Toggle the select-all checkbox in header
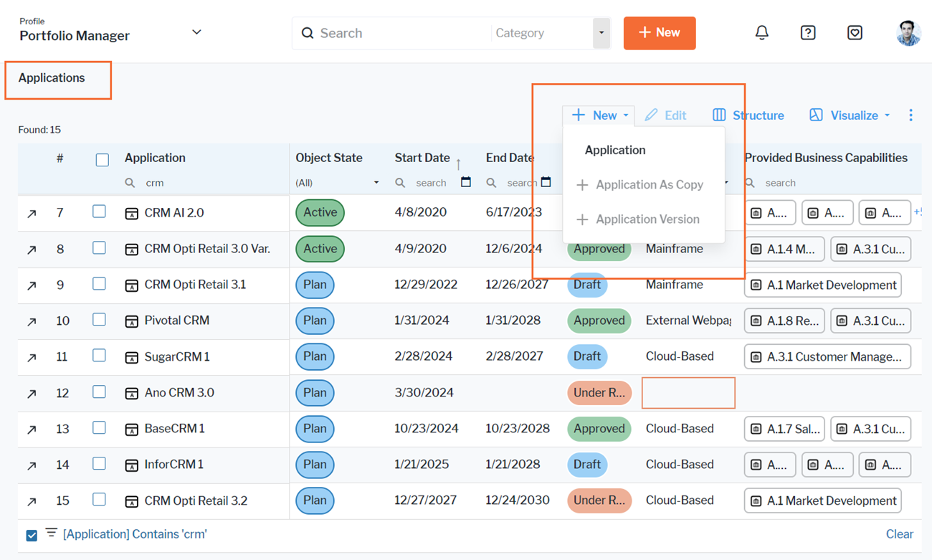Viewport: 932px width, 560px height. 103,159
